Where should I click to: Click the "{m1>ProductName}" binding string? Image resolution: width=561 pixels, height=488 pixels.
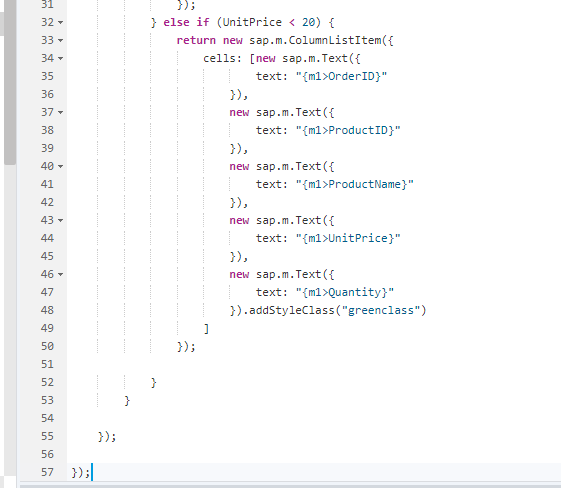pos(355,184)
